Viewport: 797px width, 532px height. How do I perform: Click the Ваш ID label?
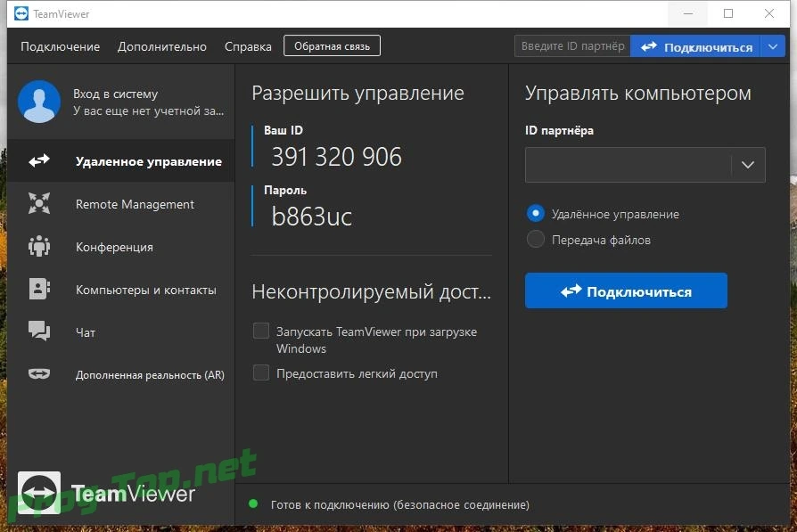coord(283,130)
